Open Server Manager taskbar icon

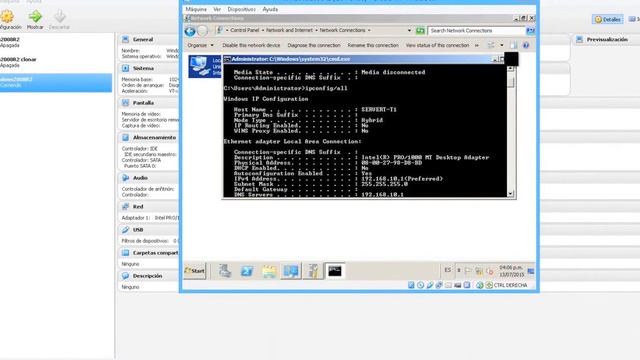coord(224,271)
